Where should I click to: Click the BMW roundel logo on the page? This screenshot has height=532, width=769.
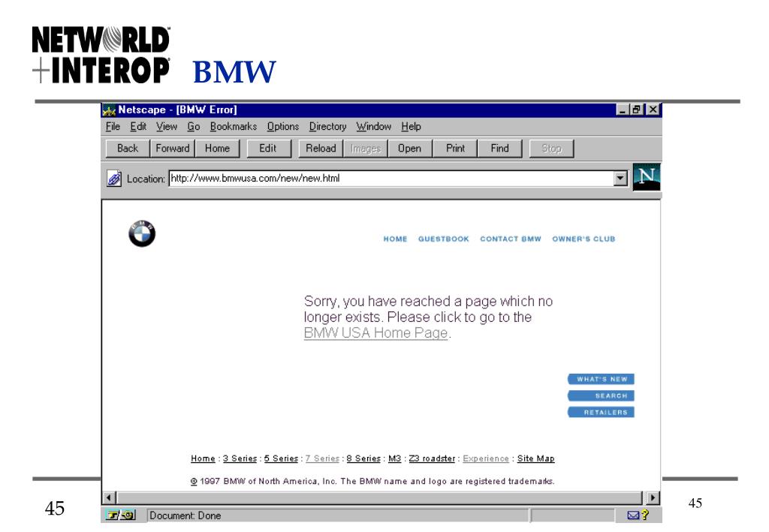[x=142, y=233]
